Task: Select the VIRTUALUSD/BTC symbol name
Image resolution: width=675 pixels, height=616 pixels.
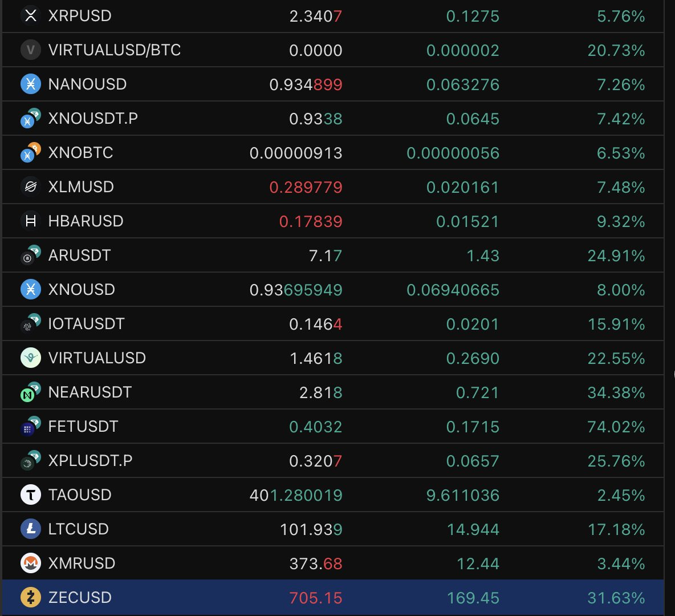Action: coord(115,50)
